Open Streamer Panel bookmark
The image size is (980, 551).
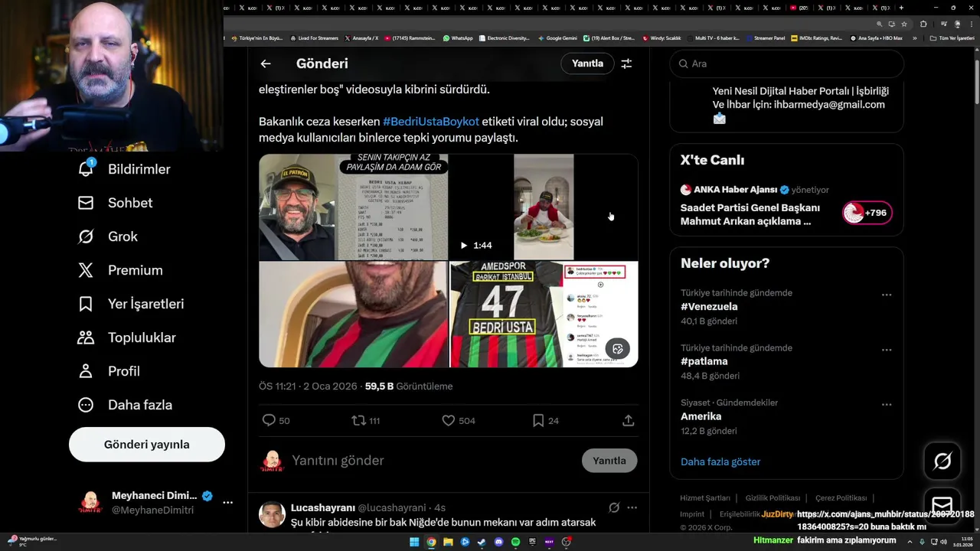[x=765, y=37]
